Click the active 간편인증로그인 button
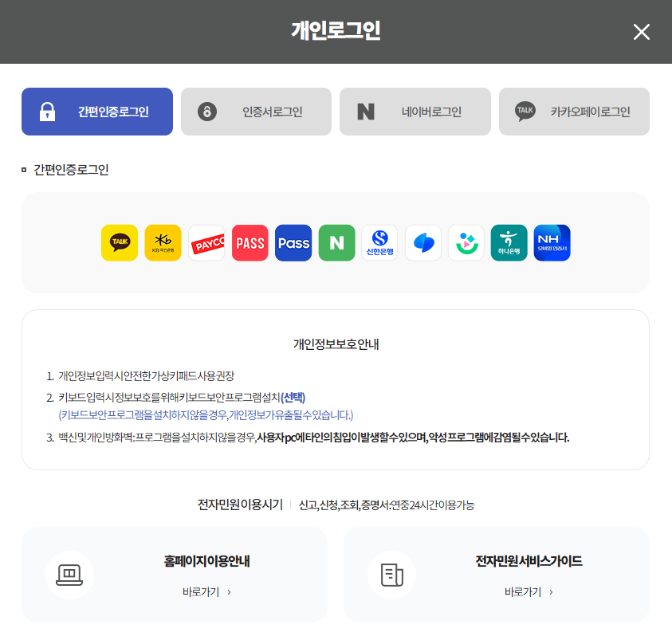The image size is (672, 644). (x=96, y=112)
